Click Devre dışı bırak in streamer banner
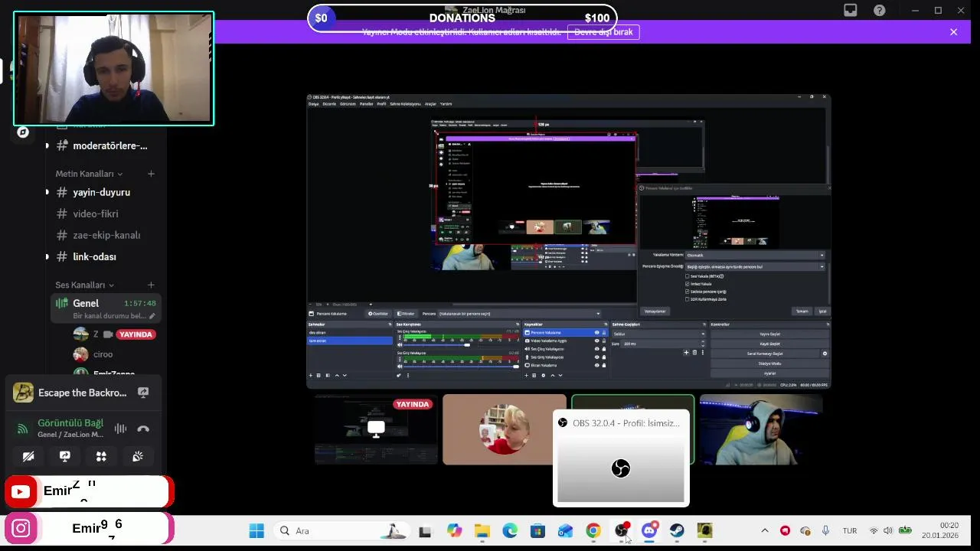Screen dimensions: 980x551 [x=603, y=32]
